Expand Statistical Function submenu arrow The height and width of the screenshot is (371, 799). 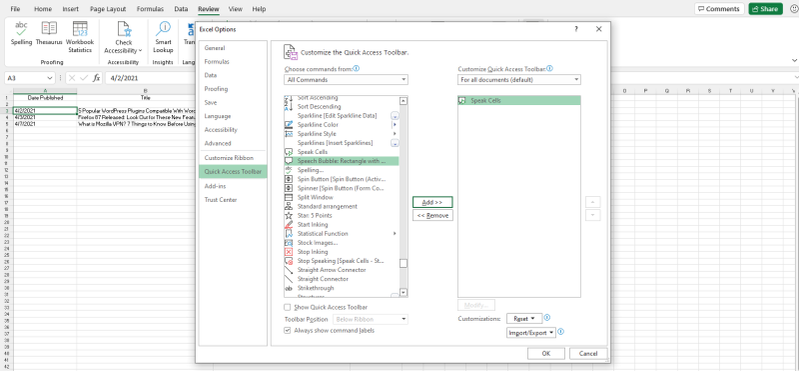(395, 233)
